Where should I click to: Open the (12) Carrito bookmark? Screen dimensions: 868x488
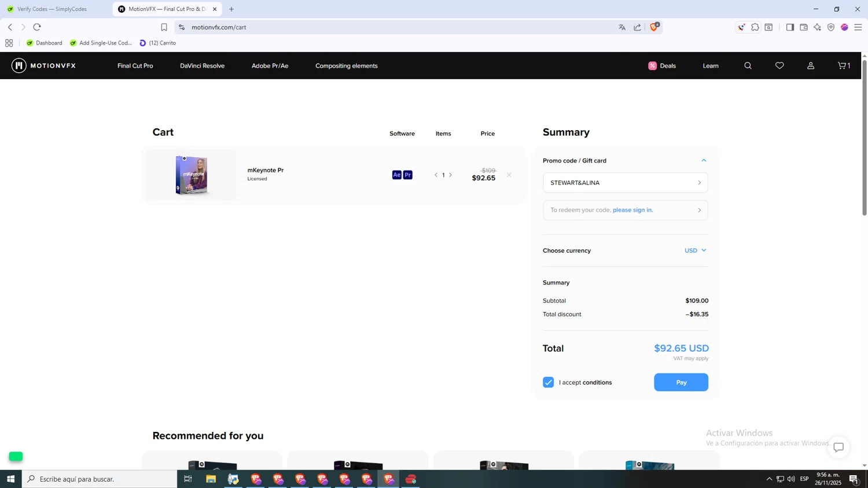(x=157, y=43)
